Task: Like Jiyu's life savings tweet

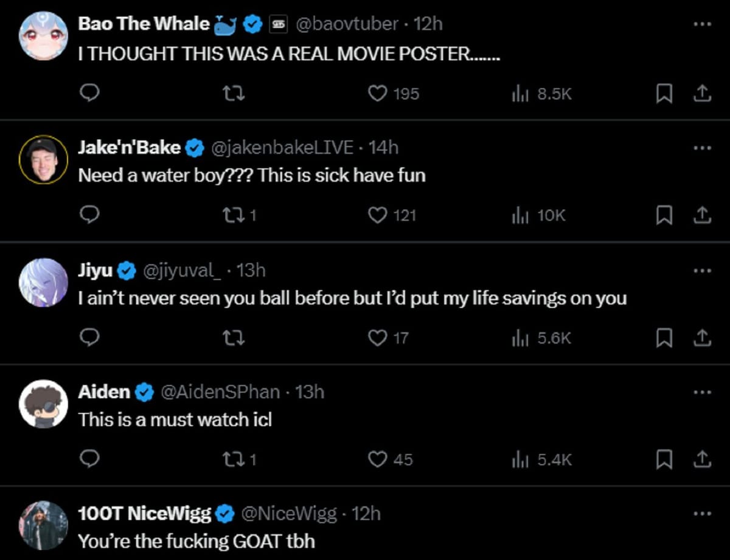Action: pyautogui.click(x=378, y=337)
